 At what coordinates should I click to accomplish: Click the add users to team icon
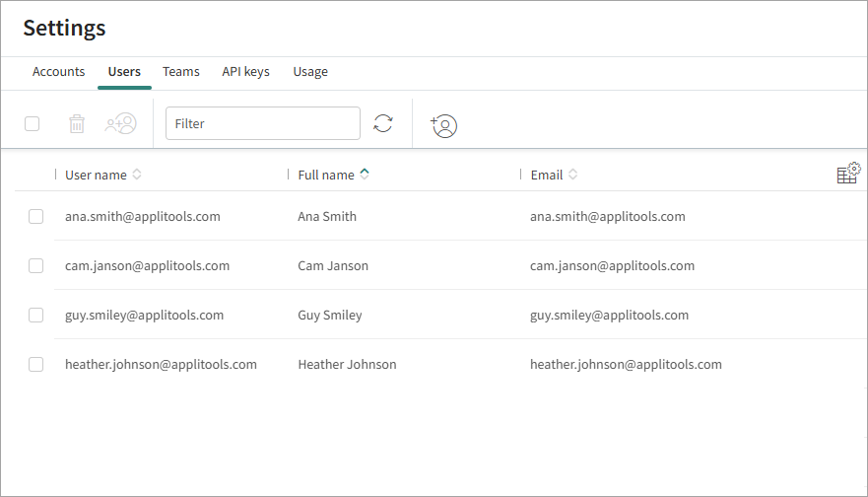[x=121, y=124]
